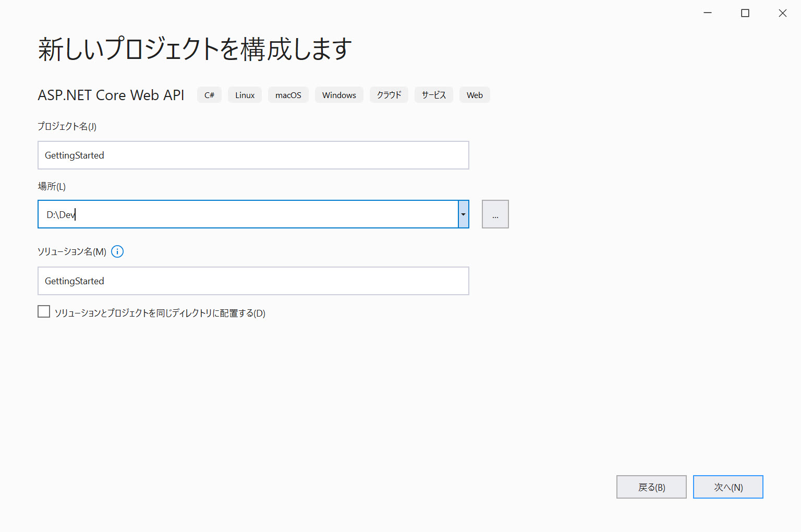Click the プロジェクト名 text field
801x532 pixels.
[x=253, y=155]
